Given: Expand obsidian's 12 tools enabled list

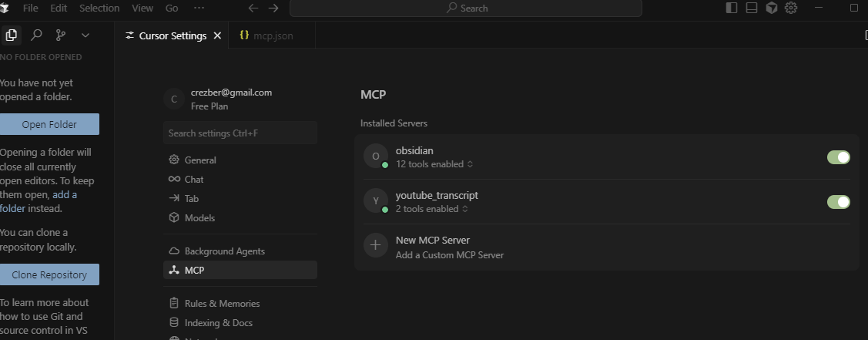Looking at the screenshot, I should [434, 164].
